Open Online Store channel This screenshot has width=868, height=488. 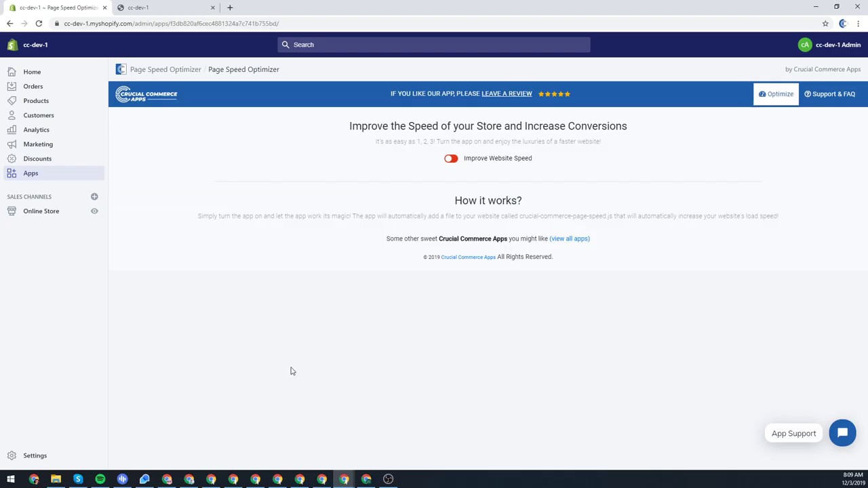point(41,211)
